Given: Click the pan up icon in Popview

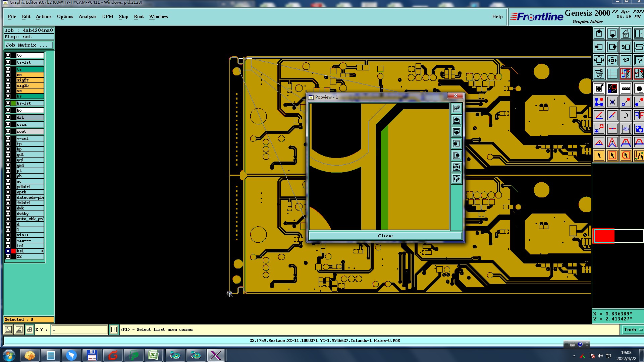Looking at the screenshot, I should [457, 120].
